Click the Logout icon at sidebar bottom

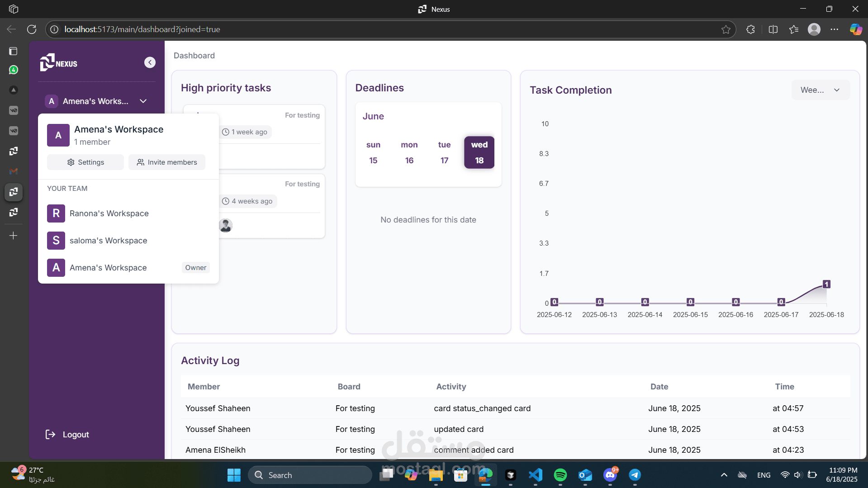50,434
